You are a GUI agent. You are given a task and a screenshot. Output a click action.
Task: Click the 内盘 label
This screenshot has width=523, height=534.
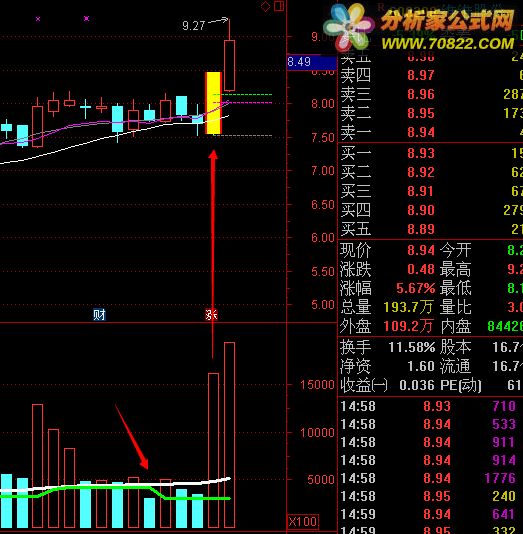[x=456, y=326]
